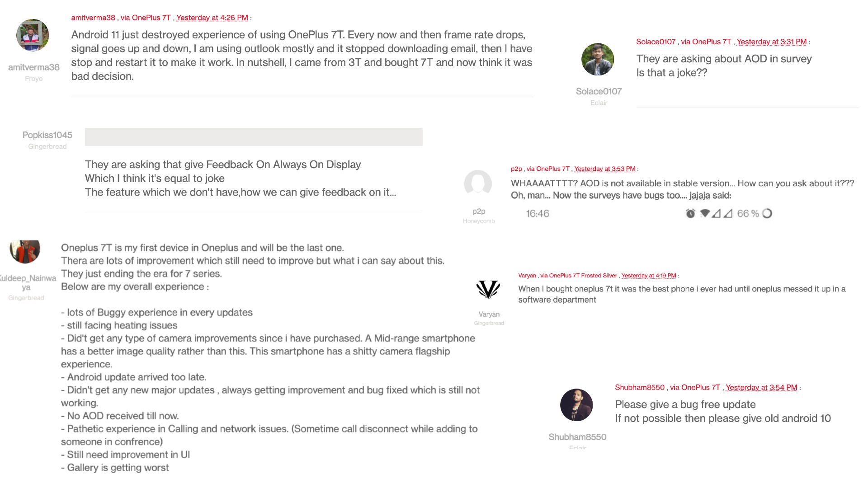The height and width of the screenshot is (488, 868).
Task: Click amitverma38's profile avatar picture
Action: pyautogui.click(x=33, y=35)
